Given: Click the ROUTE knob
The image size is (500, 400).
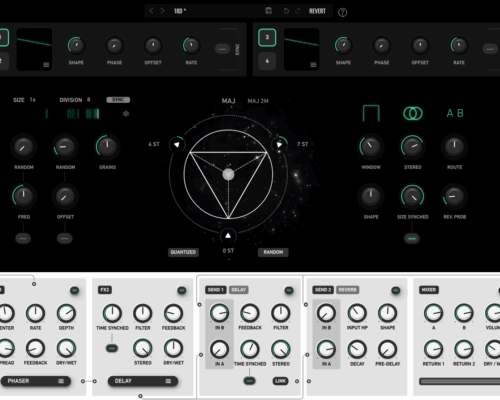Looking at the screenshot, I should [455, 146].
